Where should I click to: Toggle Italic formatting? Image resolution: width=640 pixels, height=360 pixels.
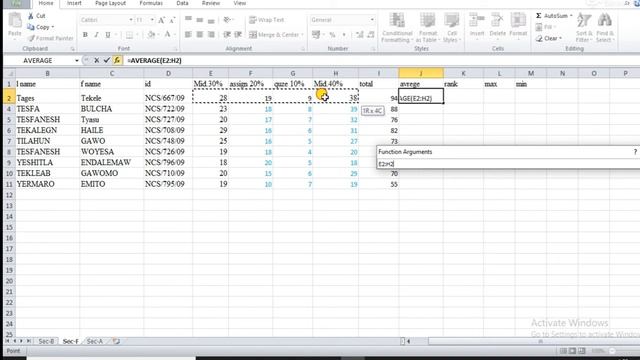[96, 35]
